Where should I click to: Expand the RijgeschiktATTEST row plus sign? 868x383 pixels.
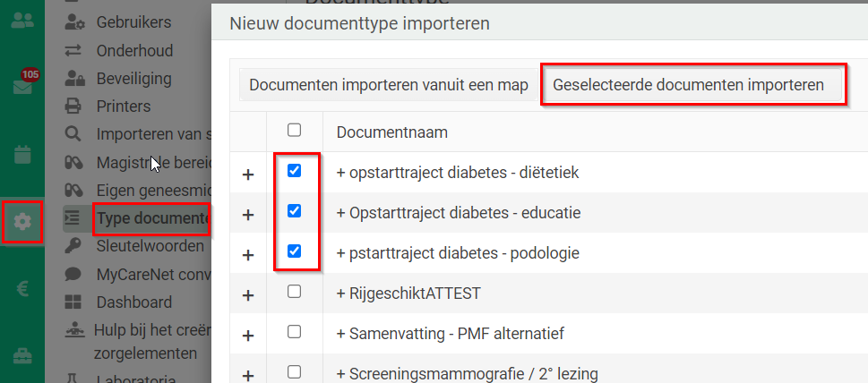(x=248, y=295)
